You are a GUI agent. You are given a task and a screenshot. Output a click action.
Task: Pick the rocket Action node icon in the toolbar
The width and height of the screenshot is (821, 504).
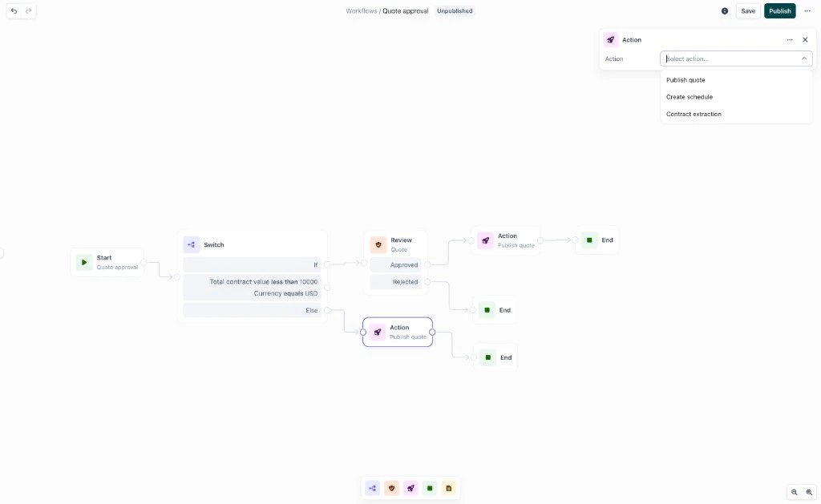point(410,488)
